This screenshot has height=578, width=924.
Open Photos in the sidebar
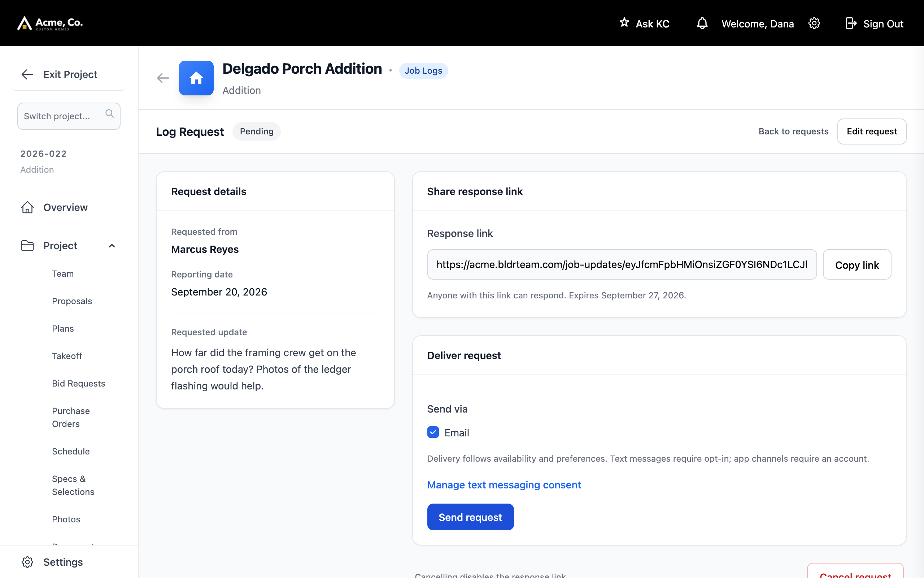click(x=66, y=519)
